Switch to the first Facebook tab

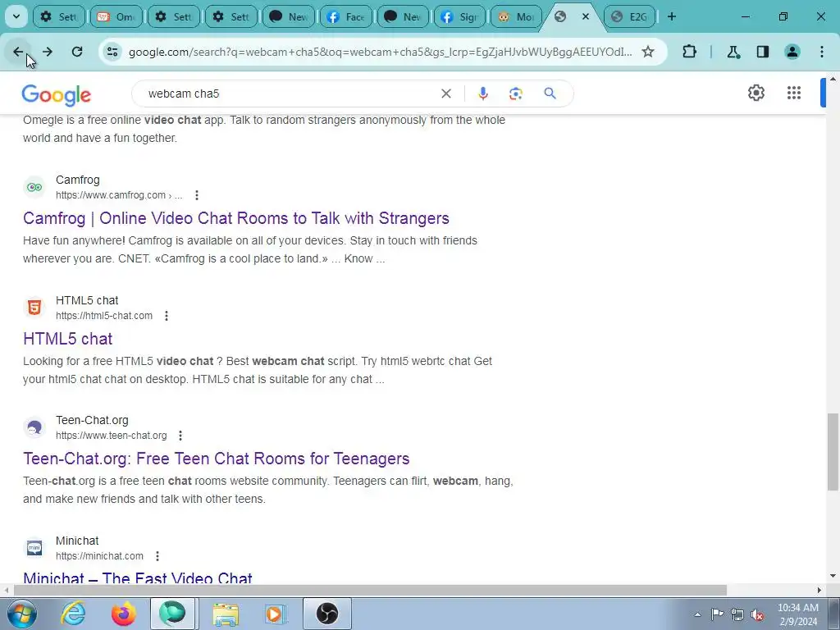pos(345,16)
